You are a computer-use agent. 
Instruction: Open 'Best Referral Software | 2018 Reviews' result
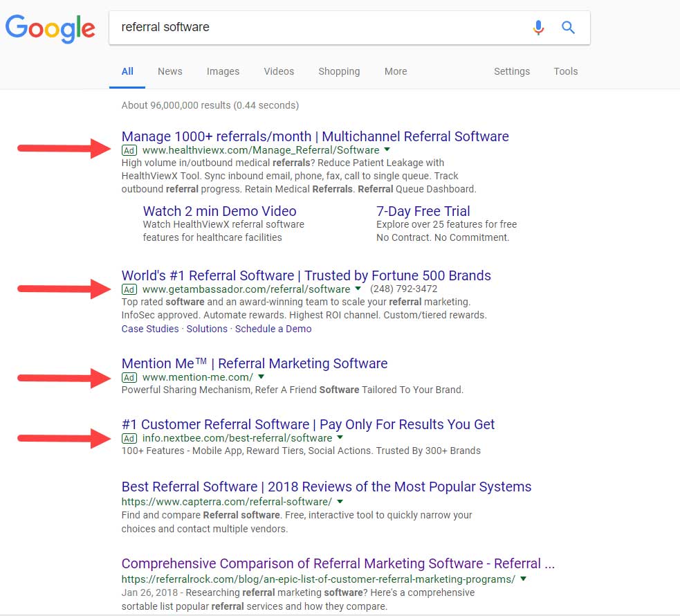(x=326, y=487)
